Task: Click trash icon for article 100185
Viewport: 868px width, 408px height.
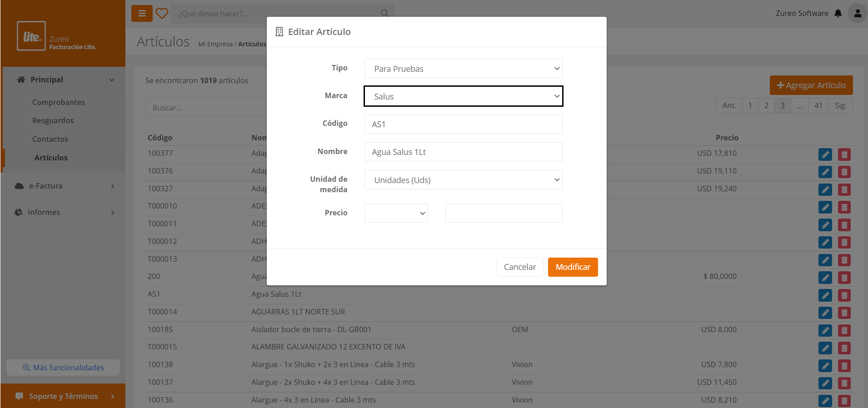Action: (x=844, y=331)
